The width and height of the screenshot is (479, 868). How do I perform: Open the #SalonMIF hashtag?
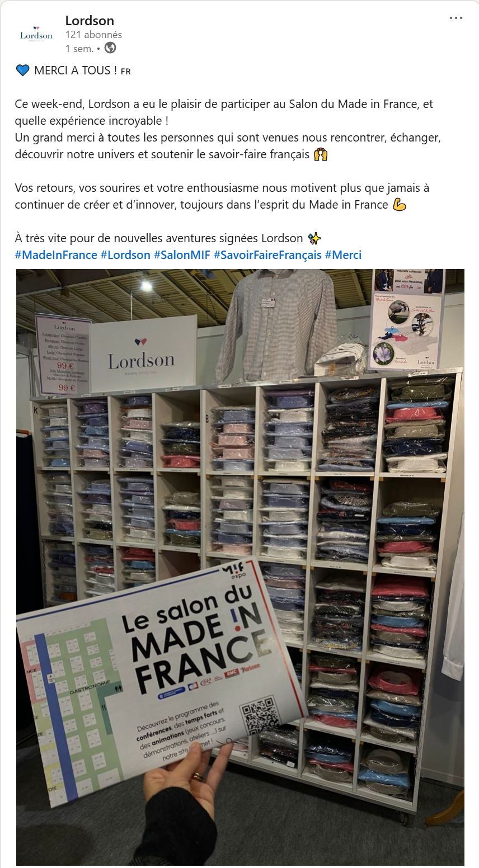pyautogui.click(x=182, y=255)
